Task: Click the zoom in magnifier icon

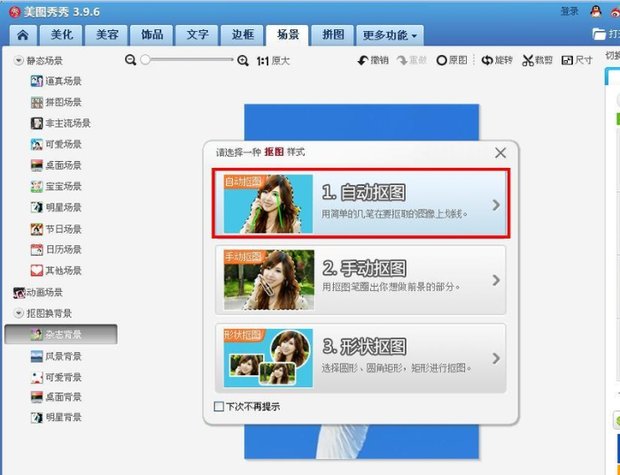Action: (x=243, y=61)
